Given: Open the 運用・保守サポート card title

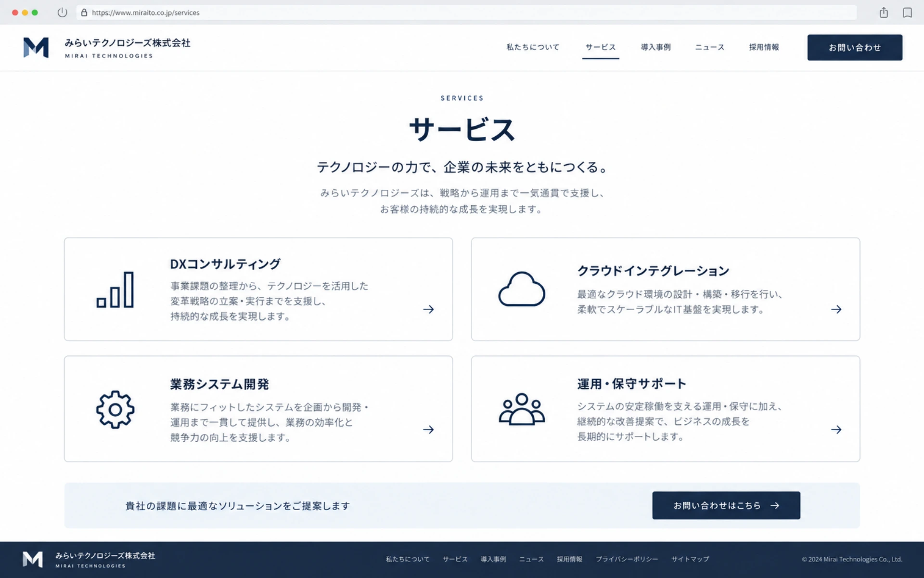Looking at the screenshot, I should click(x=632, y=384).
